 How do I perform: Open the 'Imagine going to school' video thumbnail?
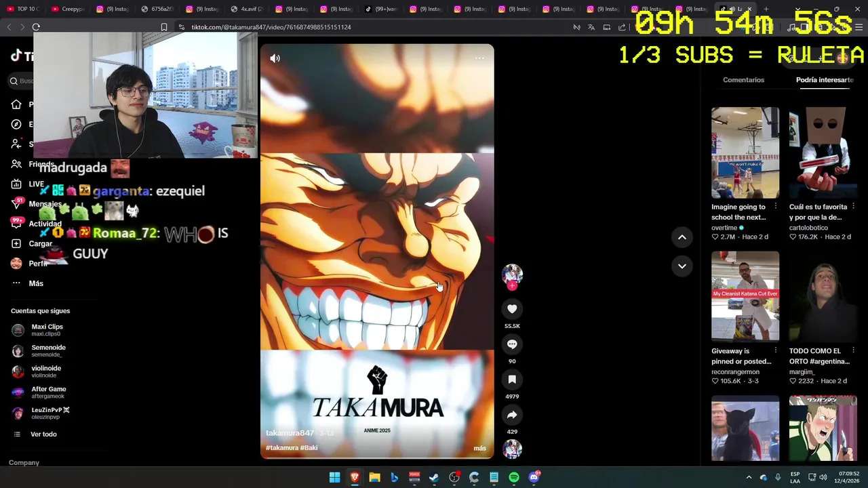click(x=745, y=152)
